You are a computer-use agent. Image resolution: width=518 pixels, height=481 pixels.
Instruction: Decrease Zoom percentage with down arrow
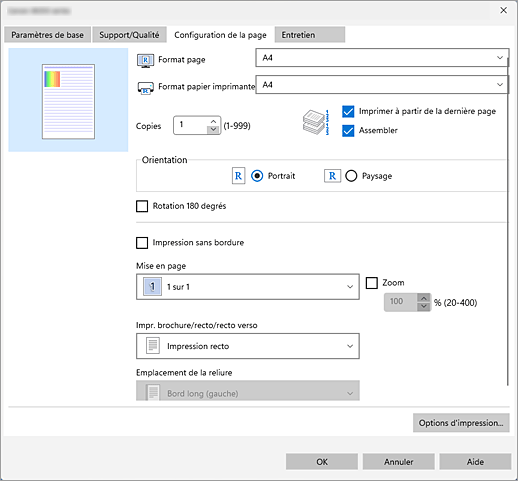click(x=424, y=307)
